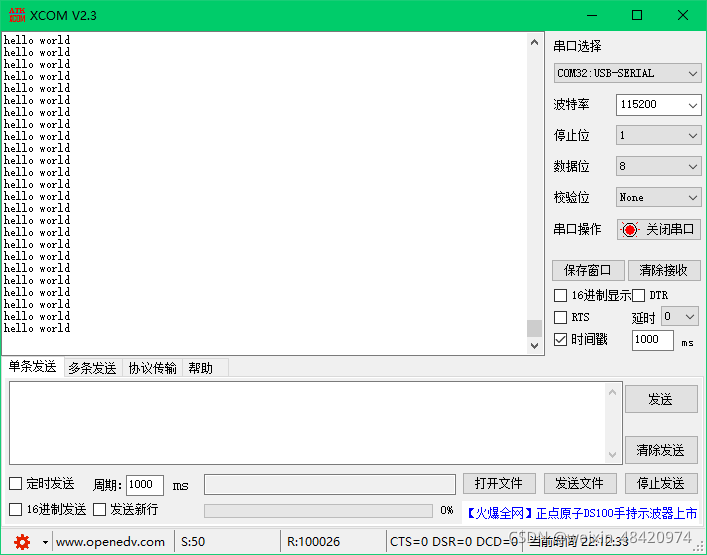707x555 pixels.
Task: Click inside the send text area
Action: point(307,423)
